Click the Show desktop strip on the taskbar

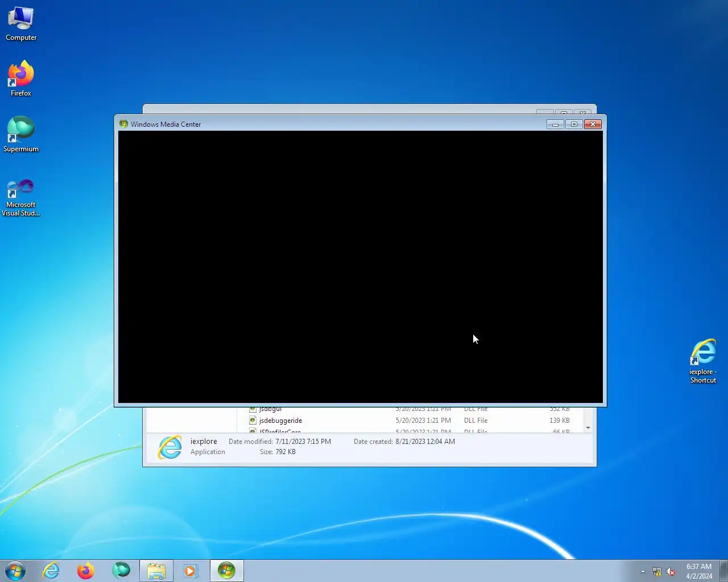pos(723,571)
